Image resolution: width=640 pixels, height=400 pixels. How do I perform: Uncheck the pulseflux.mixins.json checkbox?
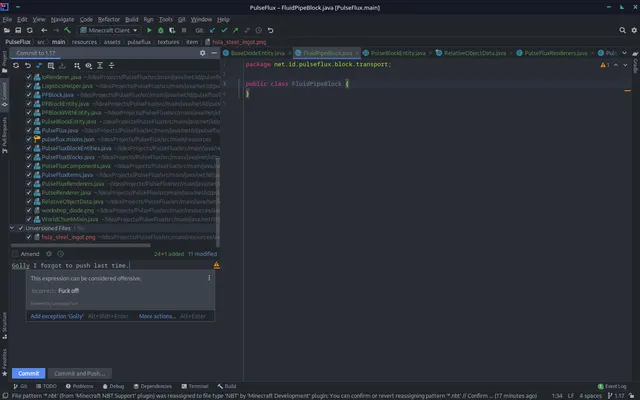point(29,139)
